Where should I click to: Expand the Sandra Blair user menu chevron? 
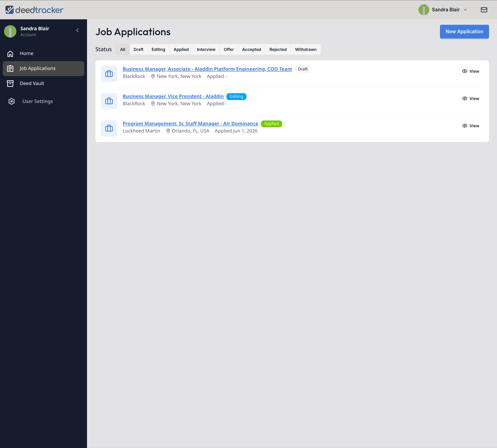465,10
